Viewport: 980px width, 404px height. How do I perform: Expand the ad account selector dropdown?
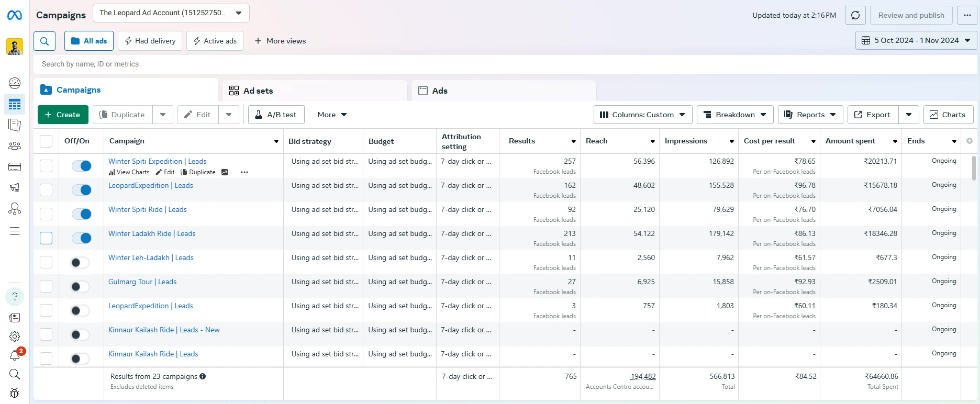click(x=171, y=13)
